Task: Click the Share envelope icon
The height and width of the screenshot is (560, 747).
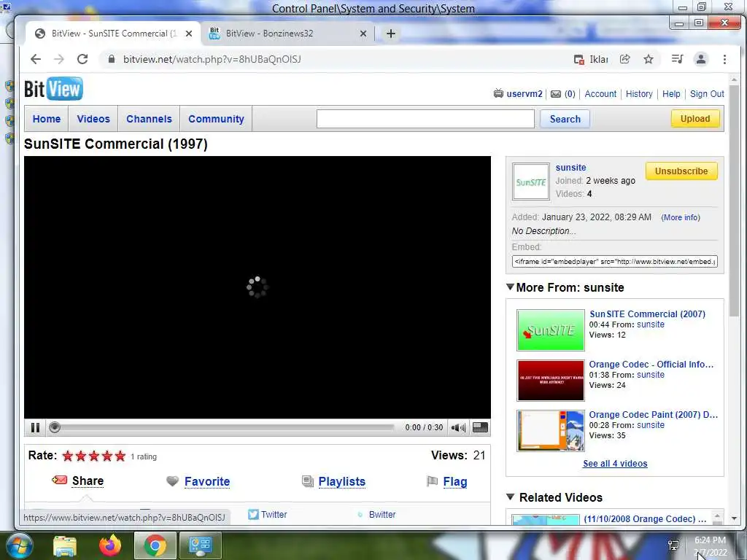Action: click(60, 480)
